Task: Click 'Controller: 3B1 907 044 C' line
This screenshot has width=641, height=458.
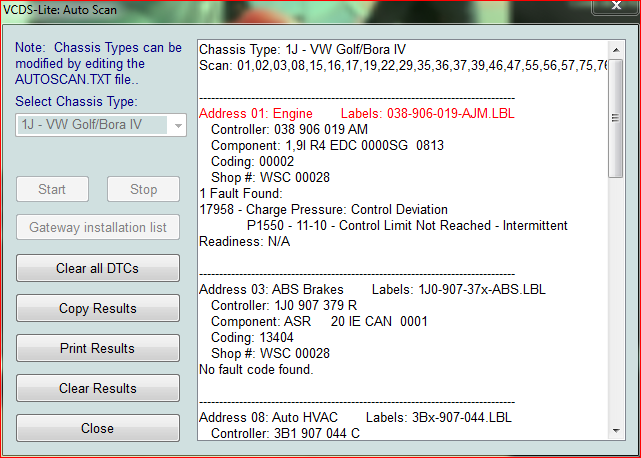Action: [x=285, y=433]
